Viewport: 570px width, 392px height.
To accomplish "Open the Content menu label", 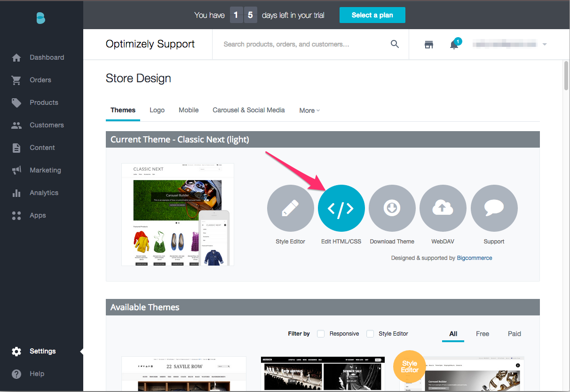I will (42, 148).
